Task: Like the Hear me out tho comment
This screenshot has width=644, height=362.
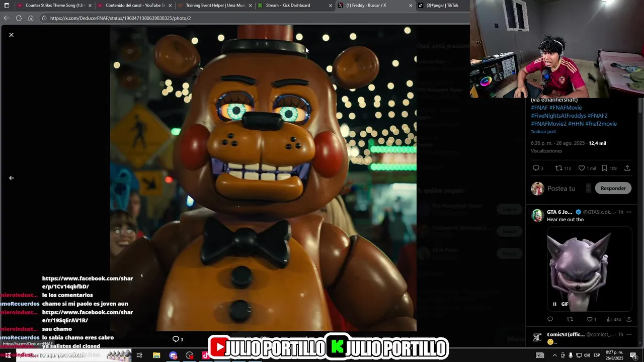Action: [590, 319]
